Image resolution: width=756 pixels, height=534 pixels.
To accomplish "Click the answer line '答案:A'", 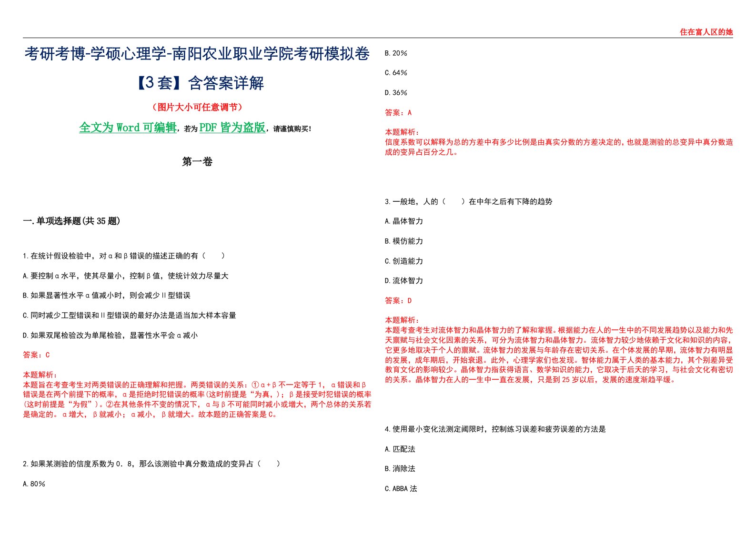I will tap(398, 113).
